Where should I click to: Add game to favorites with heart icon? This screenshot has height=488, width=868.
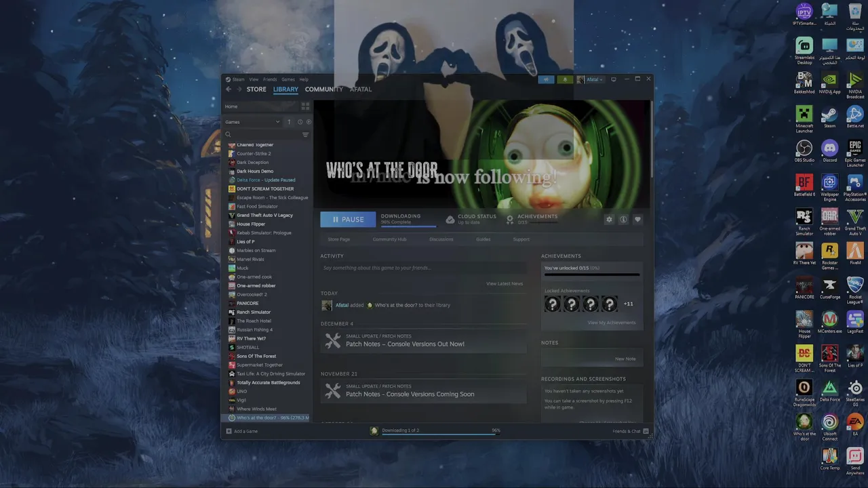(637, 220)
